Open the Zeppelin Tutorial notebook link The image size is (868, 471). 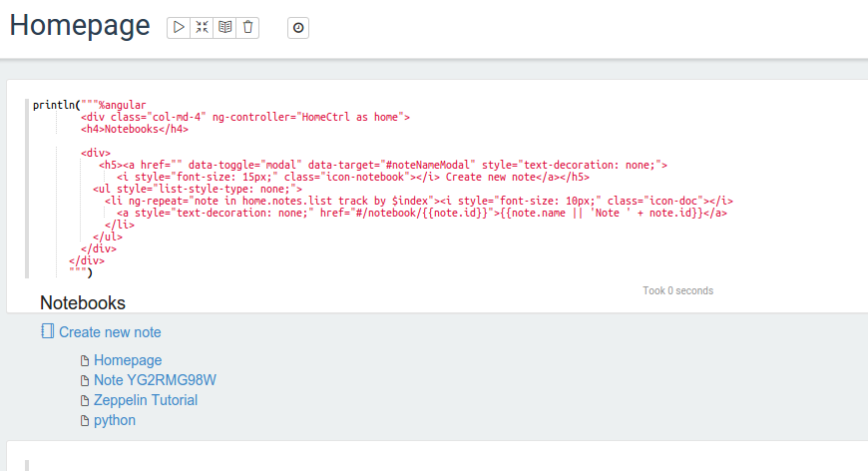point(146,400)
